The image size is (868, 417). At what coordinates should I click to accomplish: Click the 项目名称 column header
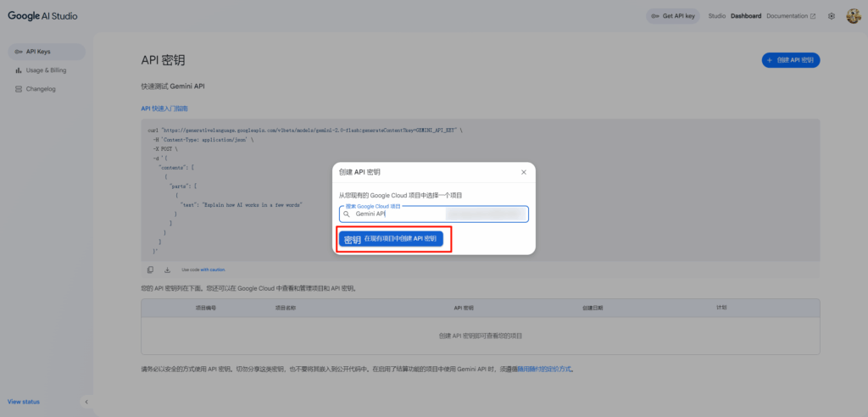click(286, 308)
